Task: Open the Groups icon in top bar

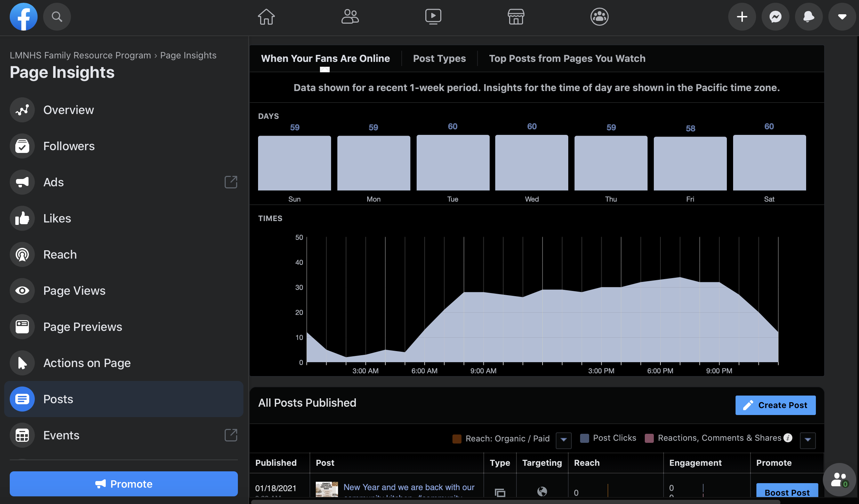Action: [599, 17]
